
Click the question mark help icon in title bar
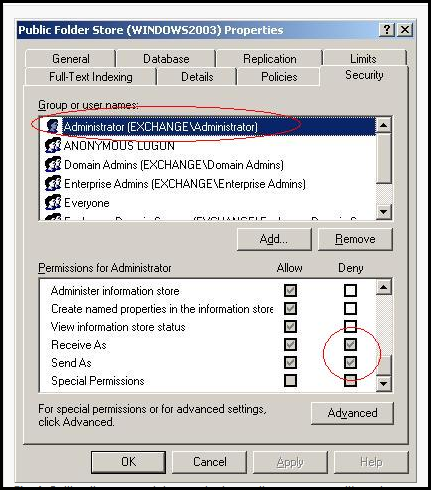387,30
